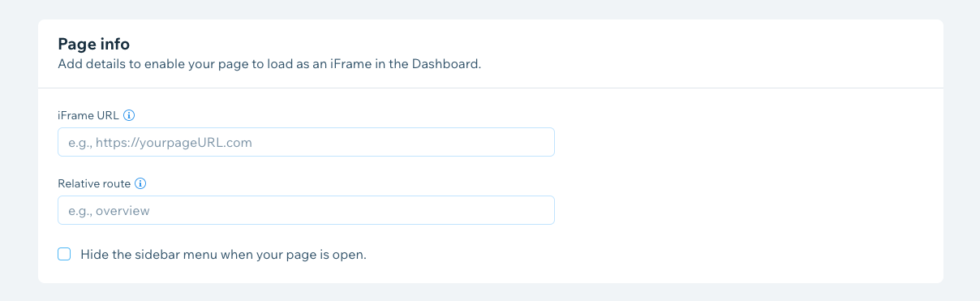Viewport: 980px width, 301px height.
Task: Focus the Relative route input field
Action: coord(306,210)
